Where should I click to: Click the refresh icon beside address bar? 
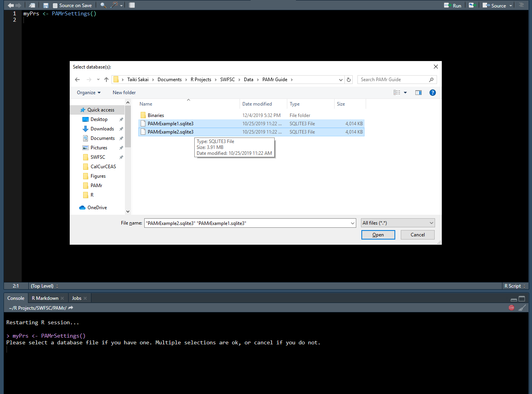(349, 80)
